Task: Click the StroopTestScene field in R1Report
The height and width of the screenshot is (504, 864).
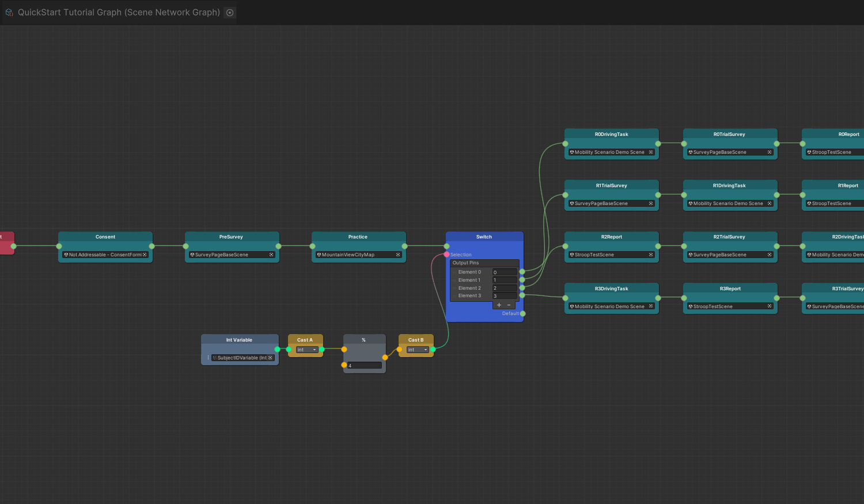Action: coord(835,203)
